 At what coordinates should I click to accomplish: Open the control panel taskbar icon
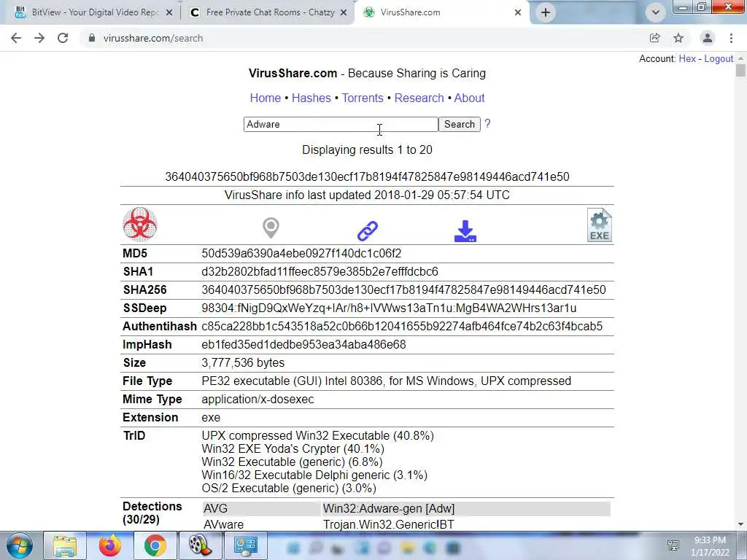(245, 545)
